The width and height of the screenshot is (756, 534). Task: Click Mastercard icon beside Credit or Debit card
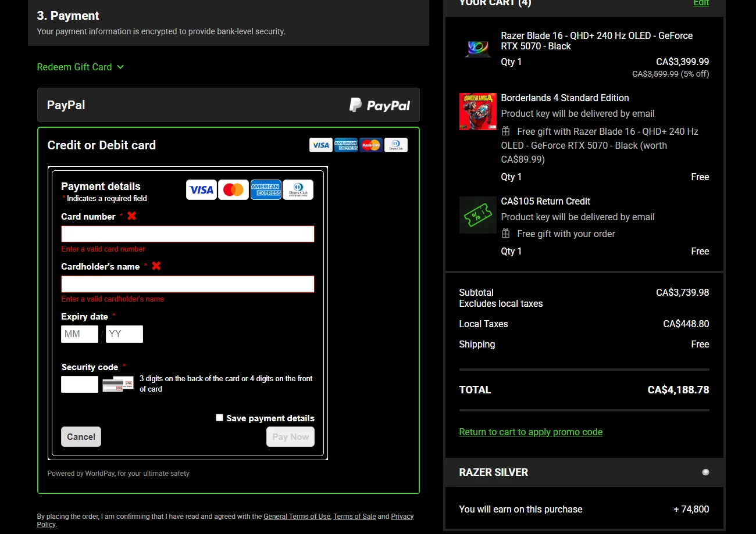coord(370,145)
